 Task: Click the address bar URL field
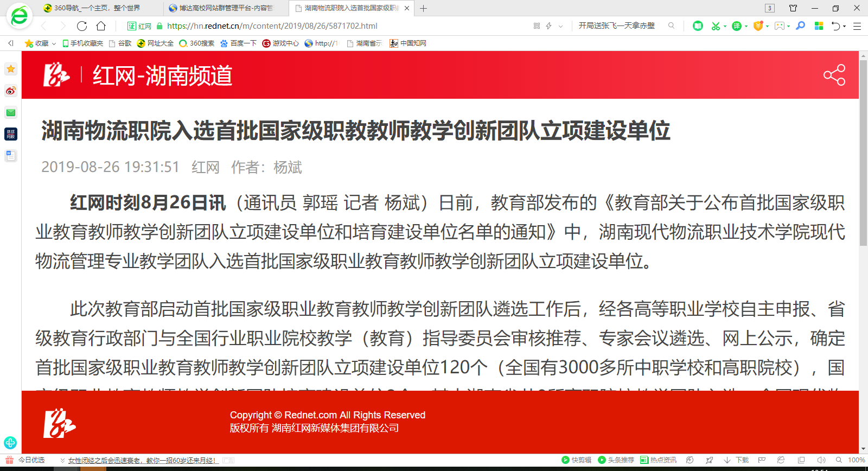[x=325, y=26]
